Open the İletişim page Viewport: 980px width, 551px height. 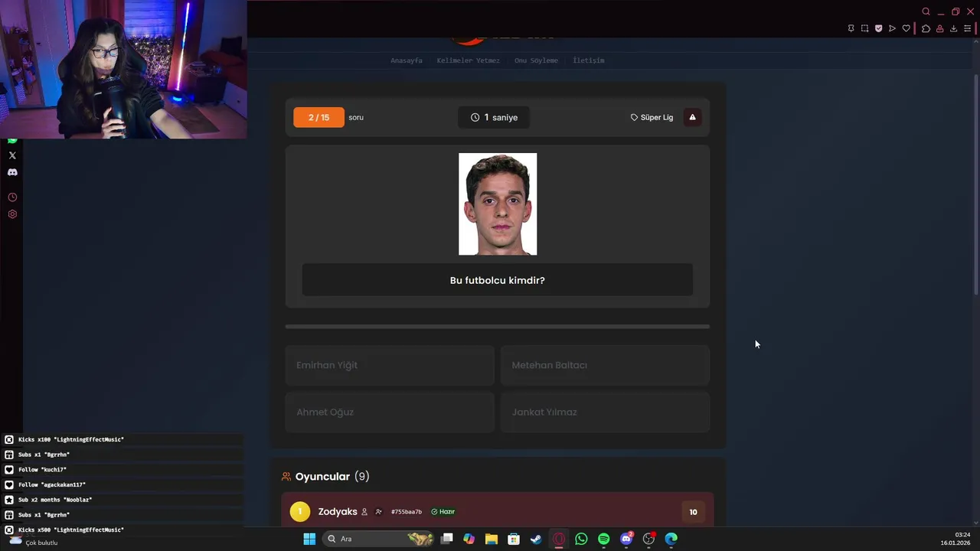click(589, 60)
